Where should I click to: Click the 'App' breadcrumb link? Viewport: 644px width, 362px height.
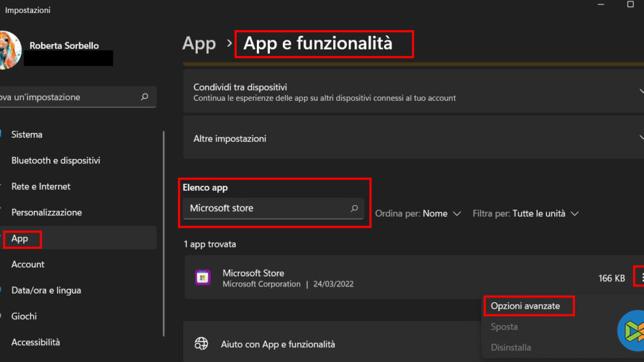tap(199, 44)
